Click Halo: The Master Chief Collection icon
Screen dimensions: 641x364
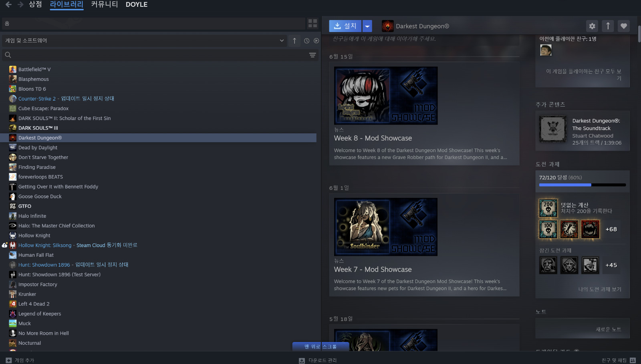[13, 226]
